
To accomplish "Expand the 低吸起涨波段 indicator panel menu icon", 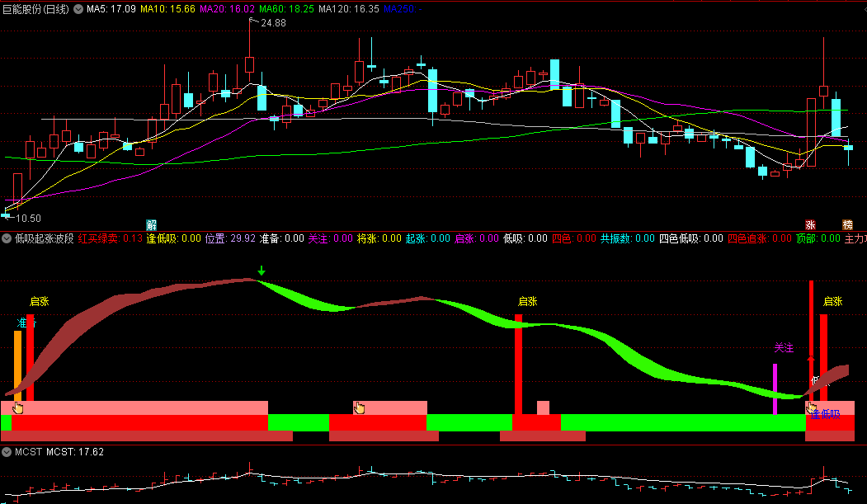I will point(7,238).
